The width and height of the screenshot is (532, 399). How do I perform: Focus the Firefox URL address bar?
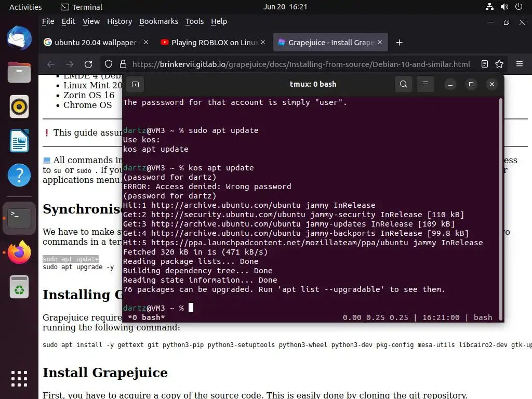(301, 64)
